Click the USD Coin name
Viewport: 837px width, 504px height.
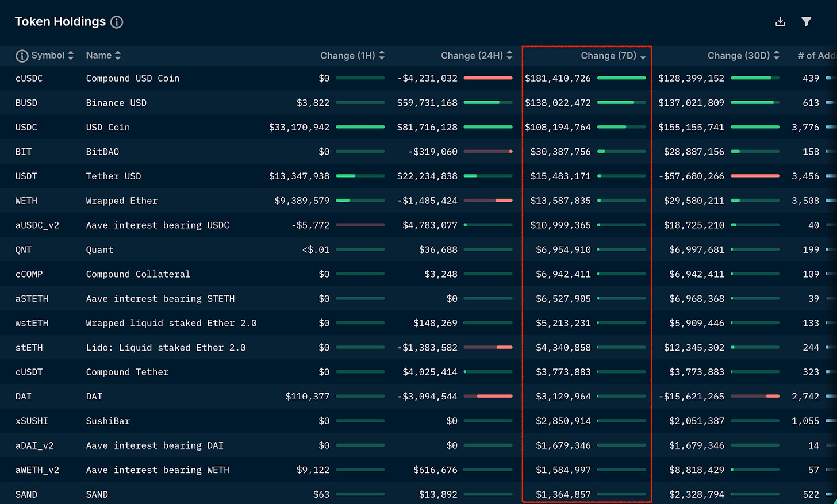click(x=108, y=128)
